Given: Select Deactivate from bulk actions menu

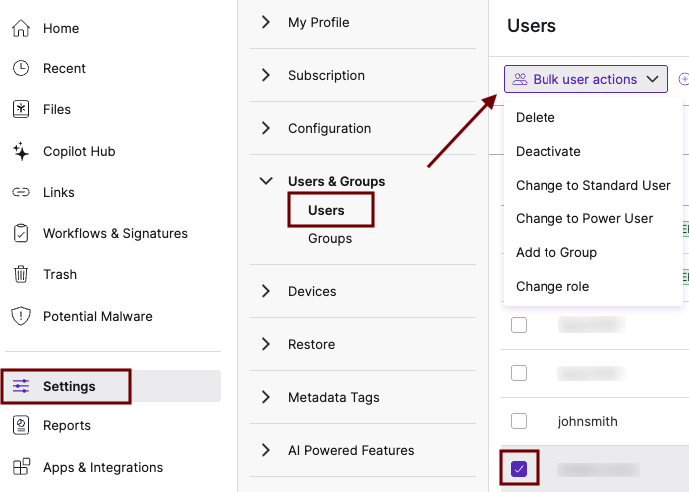Looking at the screenshot, I should click(548, 151).
